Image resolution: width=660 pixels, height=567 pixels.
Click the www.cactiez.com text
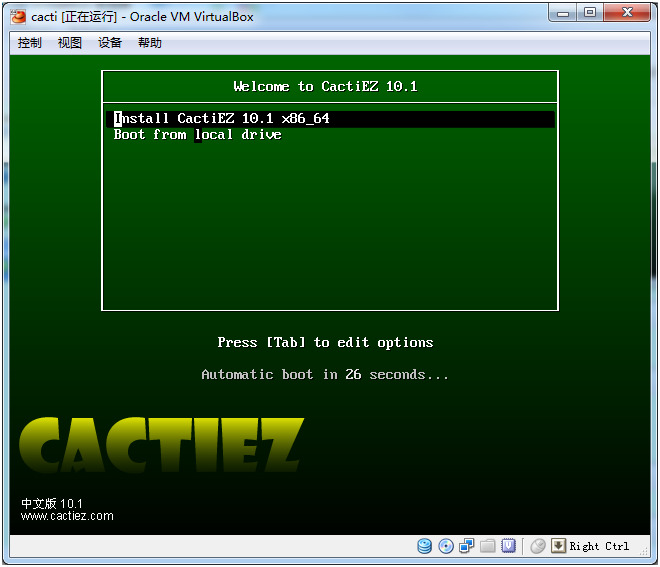[67, 516]
